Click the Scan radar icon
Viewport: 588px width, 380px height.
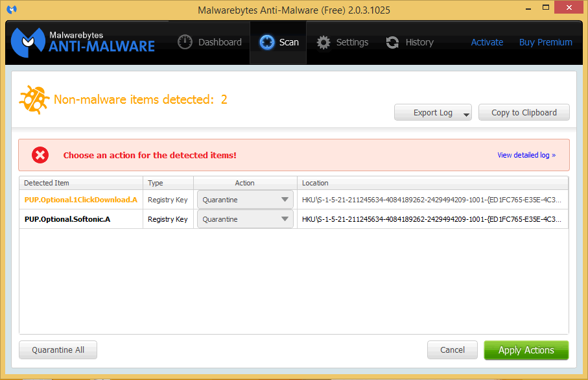[x=266, y=42]
